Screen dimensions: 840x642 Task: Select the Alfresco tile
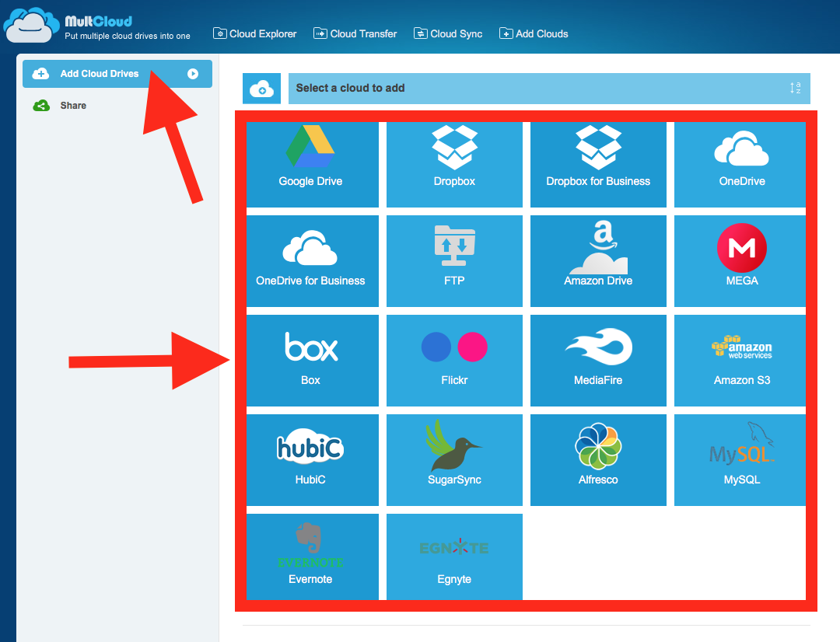tap(598, 460)
